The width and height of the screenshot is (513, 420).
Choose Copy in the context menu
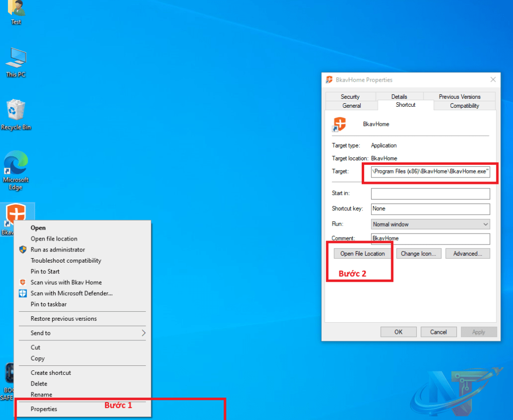83,358
